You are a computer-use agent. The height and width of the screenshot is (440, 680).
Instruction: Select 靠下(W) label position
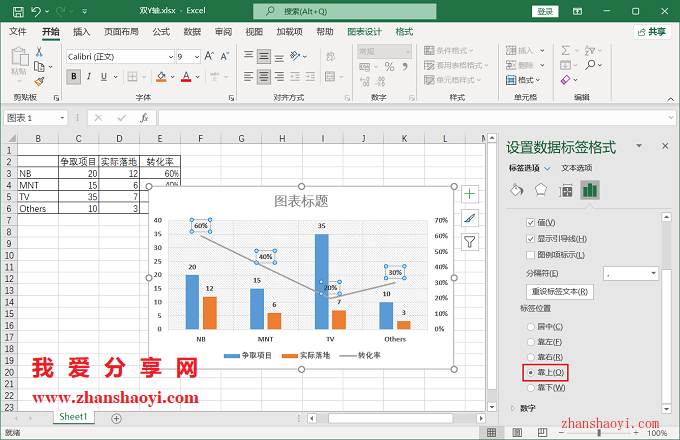tap(530, 388)
